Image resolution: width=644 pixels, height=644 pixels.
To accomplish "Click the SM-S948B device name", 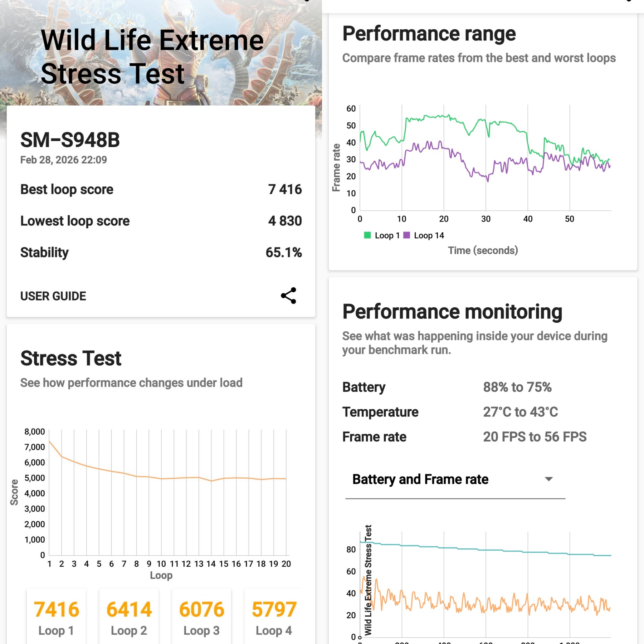I will pos(70,140).
